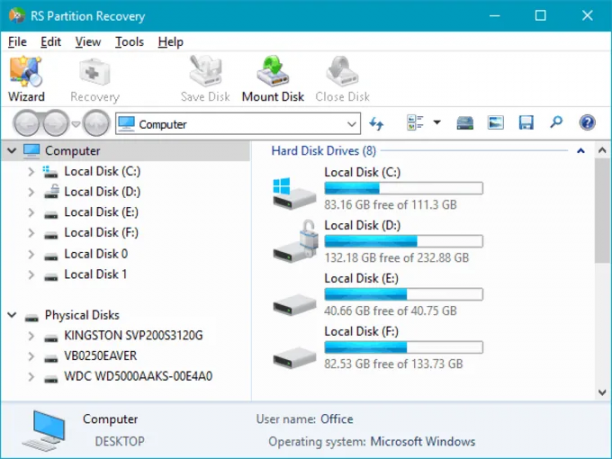Open the view options dropdown arrow
Screen dimensions: 612x459
[437, 123]
